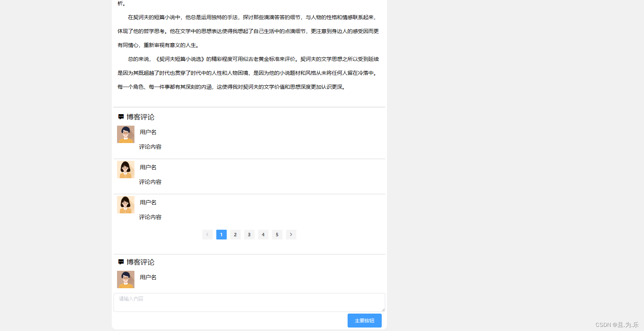Select page 3 in the pagination bar
Viewport: 644px width, 331px height.
[x=249, y=235]
